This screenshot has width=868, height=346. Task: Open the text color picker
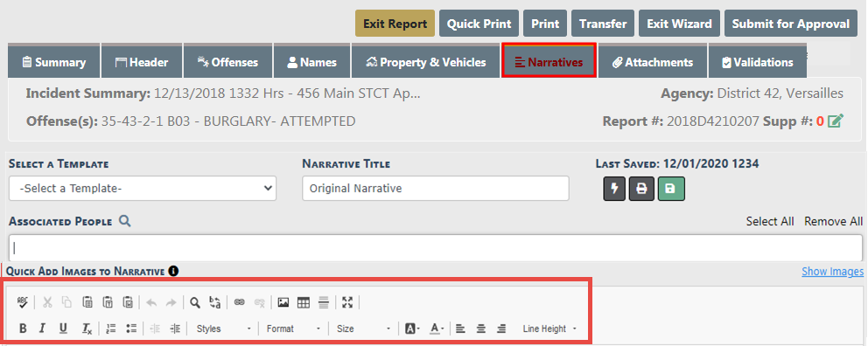pos(437,329)
